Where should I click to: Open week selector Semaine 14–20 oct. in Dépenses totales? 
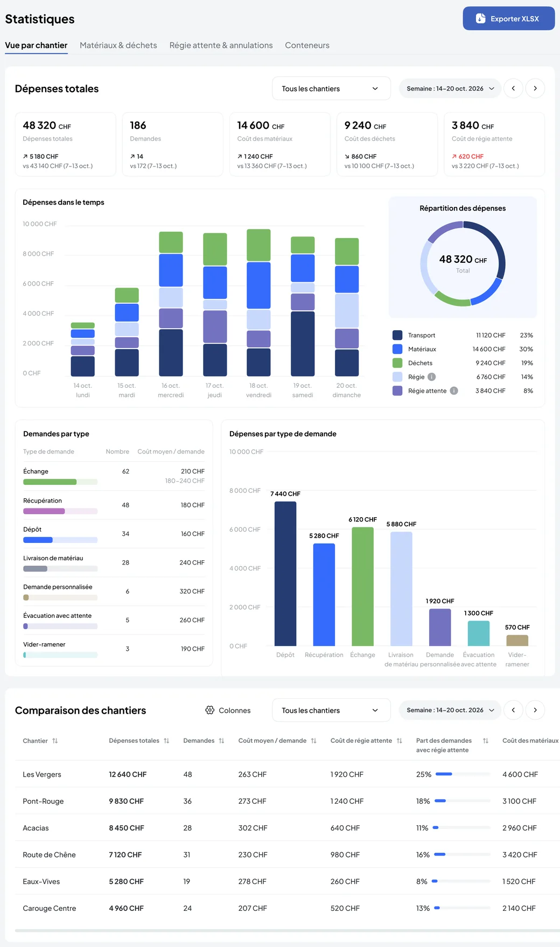point(450,88)
